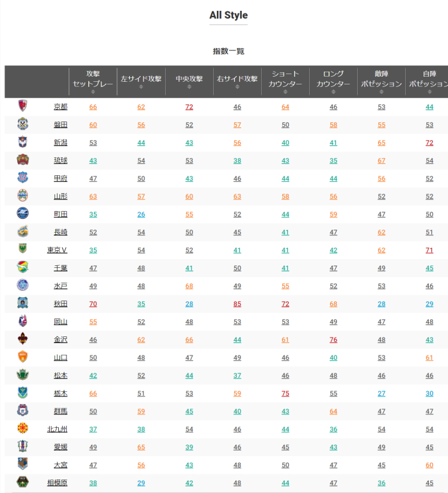Click the 新潟 team crest icon
The width and height of the screenshot is (448, 493).
(23, 143)
